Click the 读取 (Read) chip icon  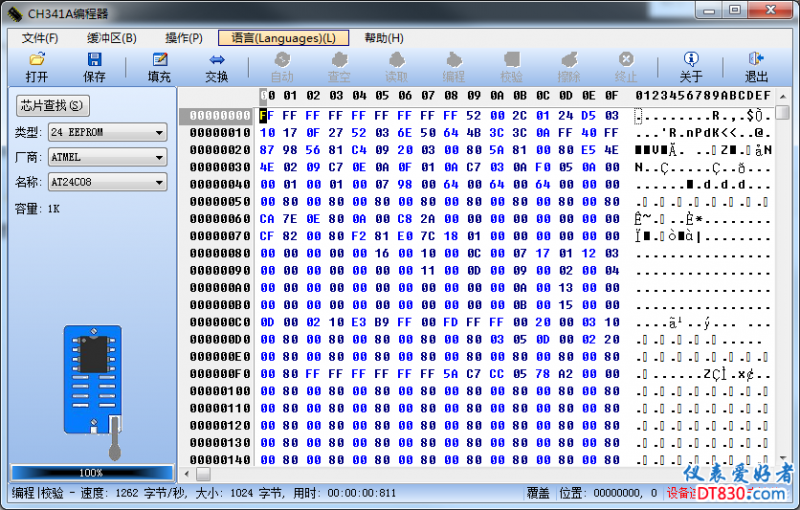(x=396, y=67)
